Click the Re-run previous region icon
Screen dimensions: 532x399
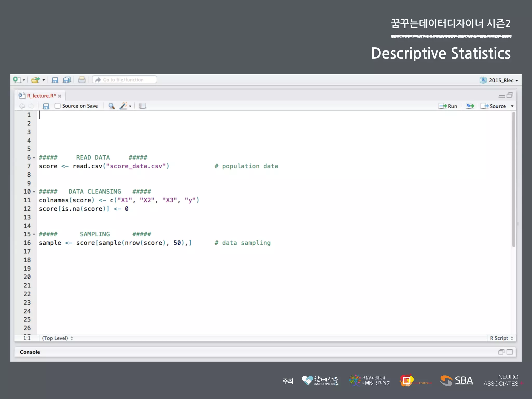(470, 106)
